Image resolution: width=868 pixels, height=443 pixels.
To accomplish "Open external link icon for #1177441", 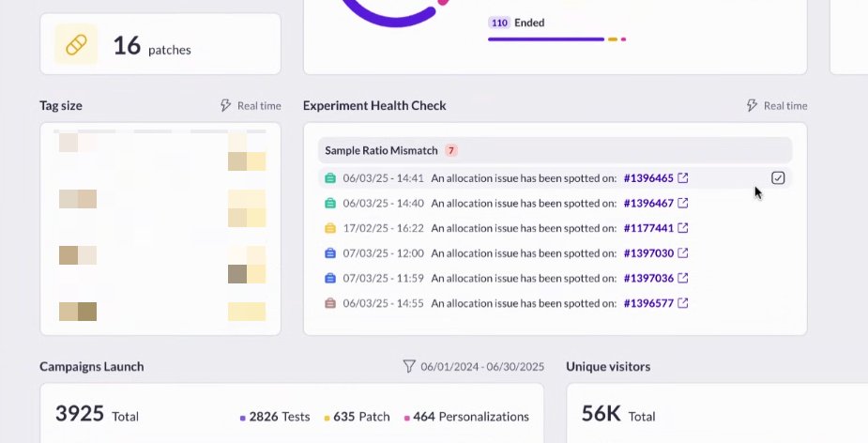I will pos(683,227).
